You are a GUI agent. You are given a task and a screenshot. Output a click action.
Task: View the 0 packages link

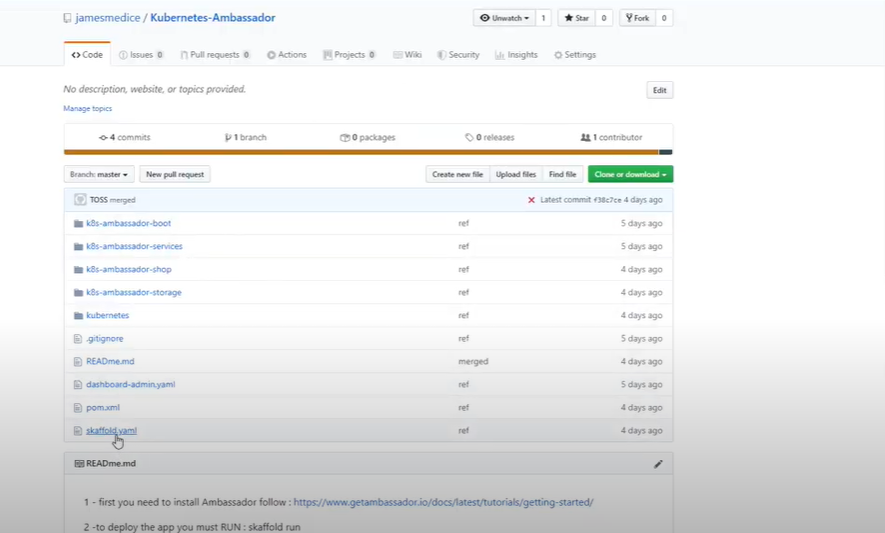click(367, 137)
